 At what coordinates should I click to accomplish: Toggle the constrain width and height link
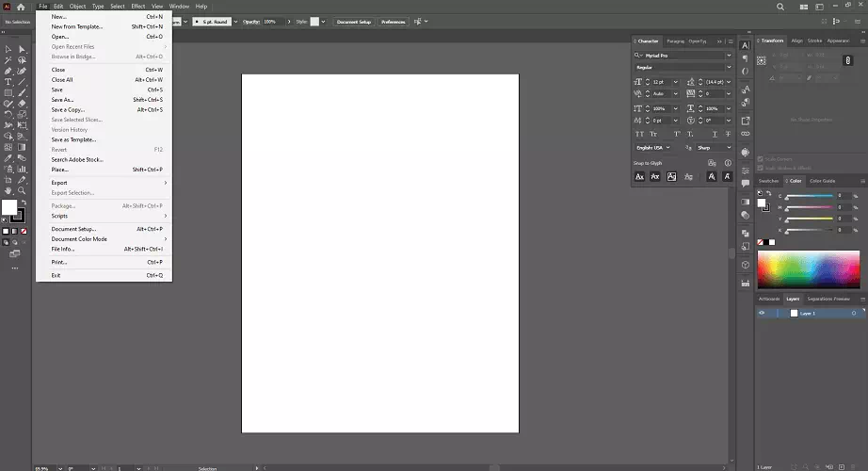847,60
